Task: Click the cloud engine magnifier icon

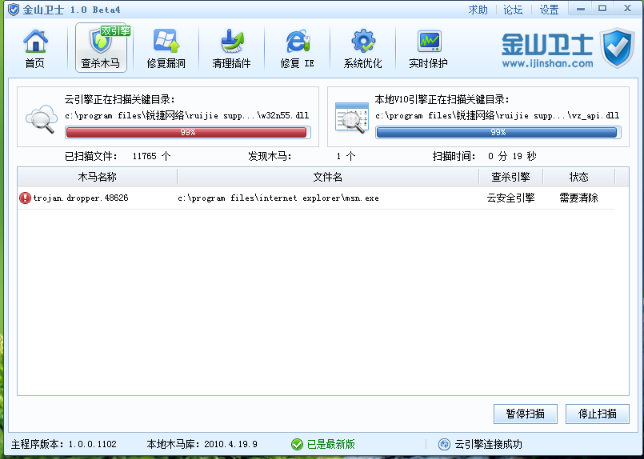Action: pyautogui.click(x=41, y=119)
